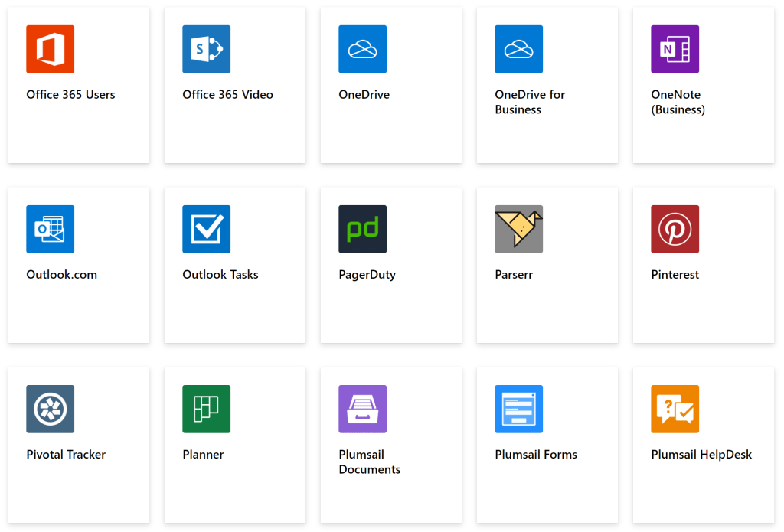Open the 'Outlook Tasks' connector name
This screenshot has height=532, width=784.
tap(220, 275)
